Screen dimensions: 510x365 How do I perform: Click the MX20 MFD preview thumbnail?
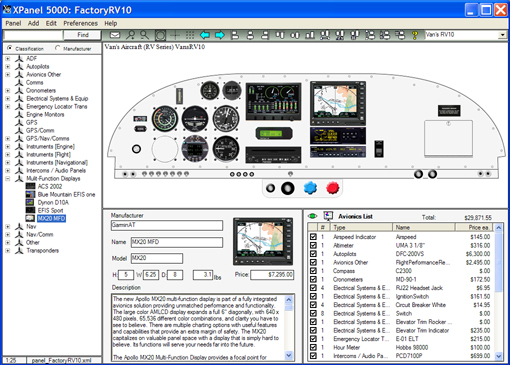pos(263,241)
